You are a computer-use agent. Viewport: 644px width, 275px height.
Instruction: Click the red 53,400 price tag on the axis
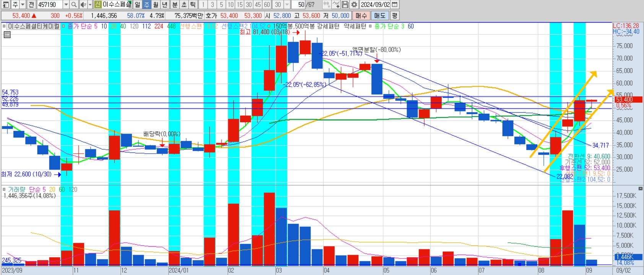(629, 100)
